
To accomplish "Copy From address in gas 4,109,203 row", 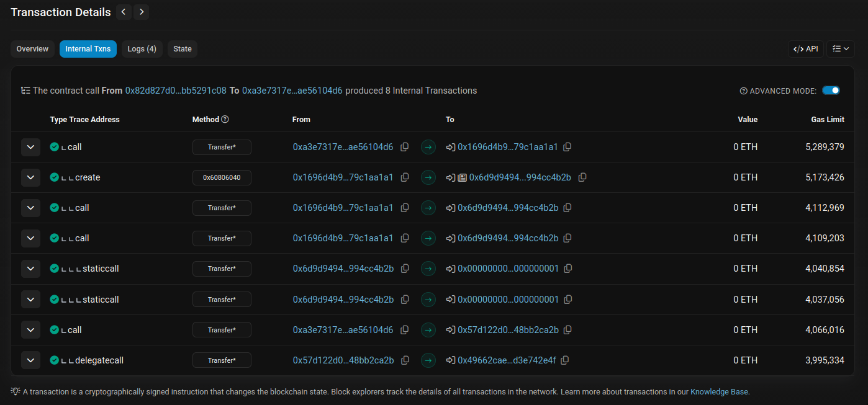I will pyautogui.click(x=405, y=238).
